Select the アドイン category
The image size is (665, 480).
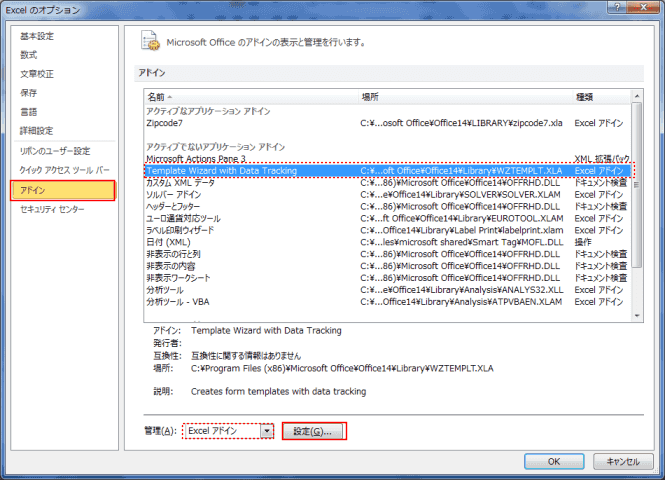(63, 190)
